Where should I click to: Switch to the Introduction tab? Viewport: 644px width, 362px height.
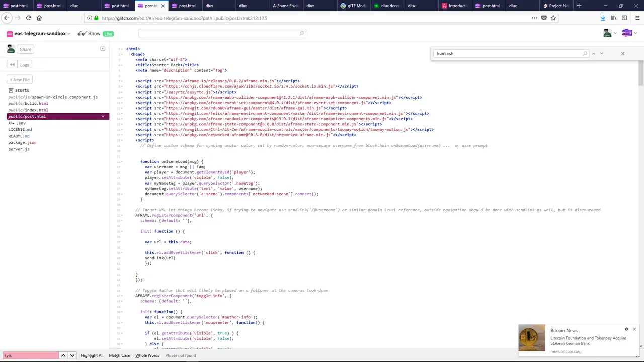pyautogui.click(x=454, y=6)
